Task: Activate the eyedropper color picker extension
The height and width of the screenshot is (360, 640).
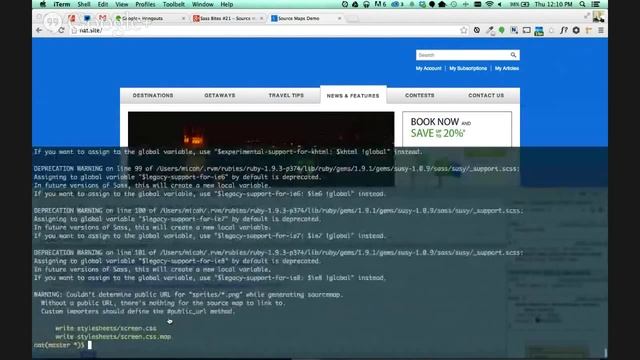Action: click(x=489, y=31)
